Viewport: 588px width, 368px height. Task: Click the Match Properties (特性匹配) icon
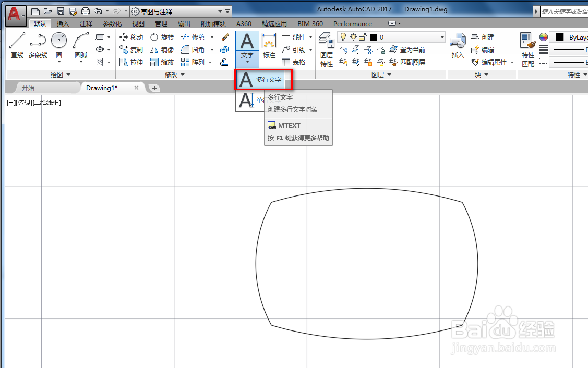(528, 50)
